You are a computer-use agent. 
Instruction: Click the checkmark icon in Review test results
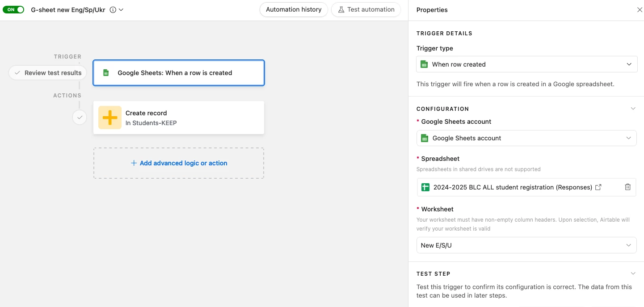17,73
